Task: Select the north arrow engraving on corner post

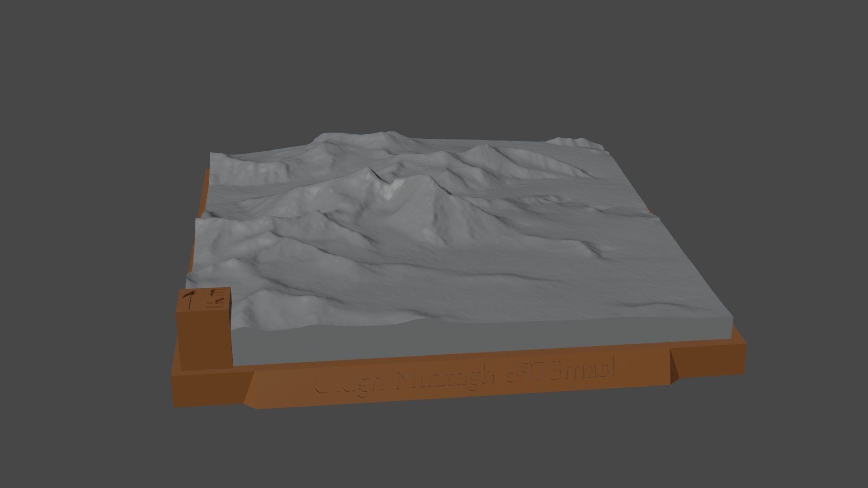Action: pyautogui.click(x=189, y=300)
